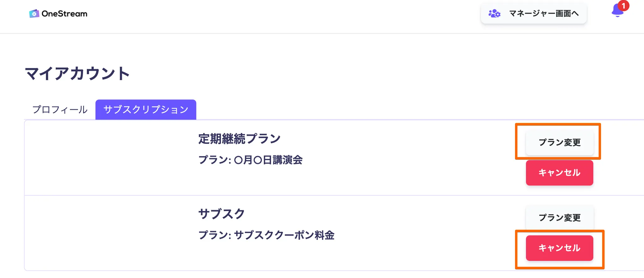
Task: Cancel the 定期継続プラン subscription
Action: 559,173
